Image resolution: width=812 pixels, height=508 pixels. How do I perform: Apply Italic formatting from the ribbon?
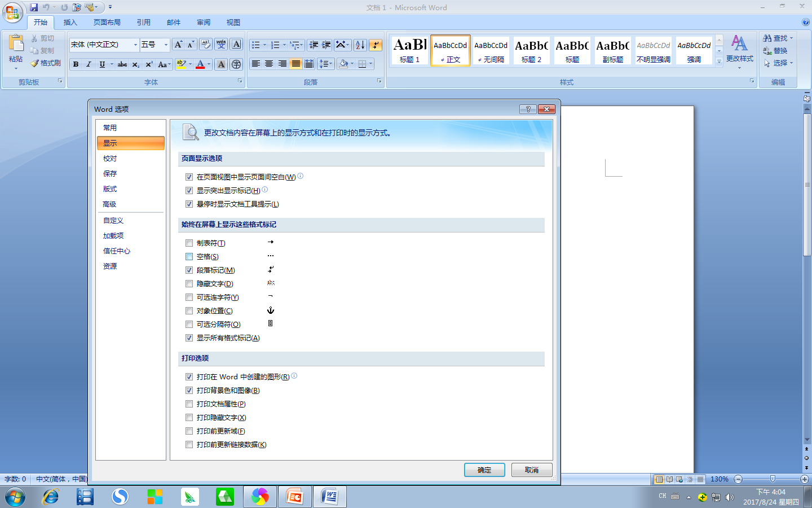click(89, 64)
